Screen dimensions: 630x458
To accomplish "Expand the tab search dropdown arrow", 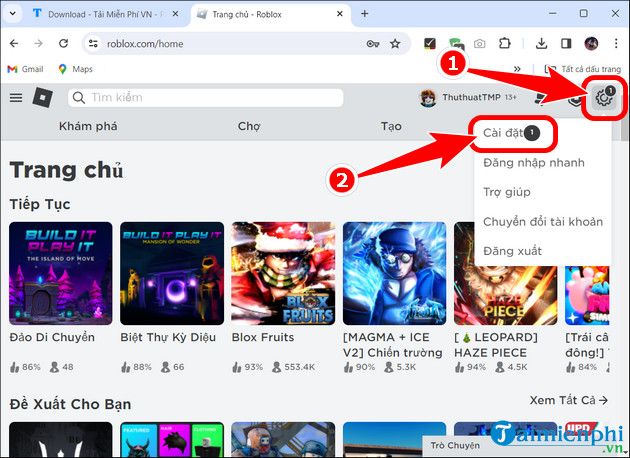I will click(12, 13).
